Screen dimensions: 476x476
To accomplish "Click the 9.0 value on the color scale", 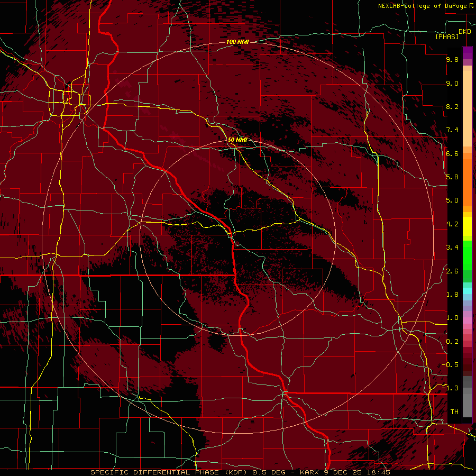I will click(x=452, y=84).
